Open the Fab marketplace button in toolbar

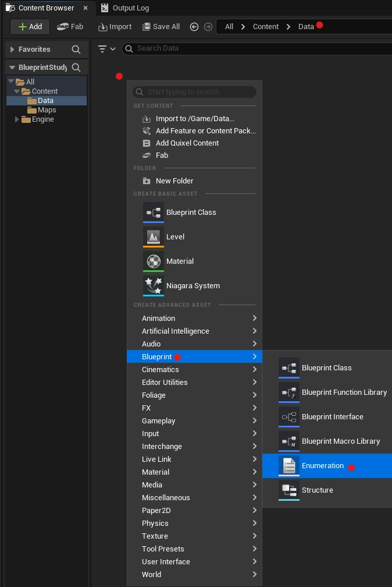(x=70, y=27)
